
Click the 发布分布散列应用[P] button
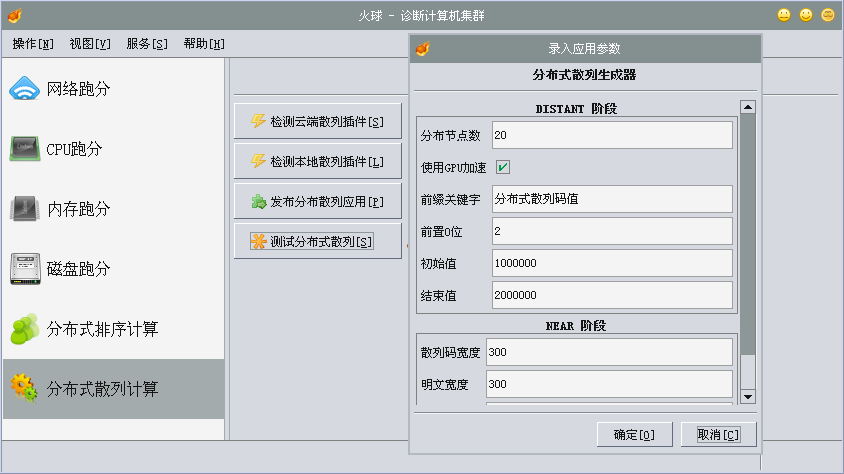click(x=318, y=201)
